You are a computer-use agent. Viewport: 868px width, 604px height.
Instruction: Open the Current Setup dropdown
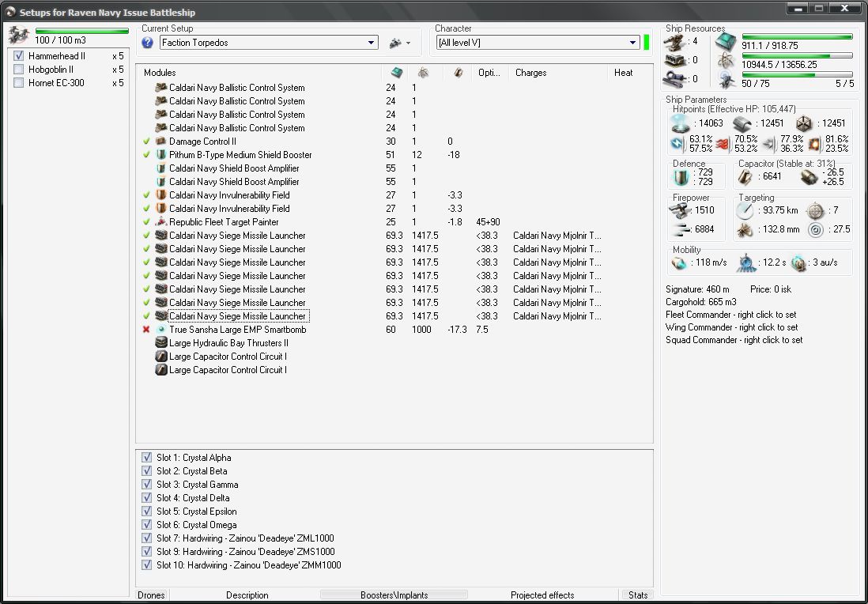click(371, 43)
